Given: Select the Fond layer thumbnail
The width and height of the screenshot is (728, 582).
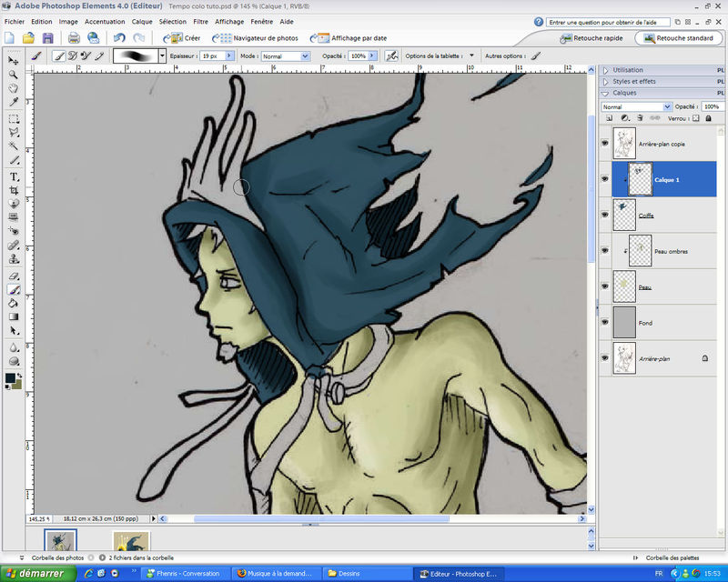Looking at the screenshot, I should click(x=624, y=322).
